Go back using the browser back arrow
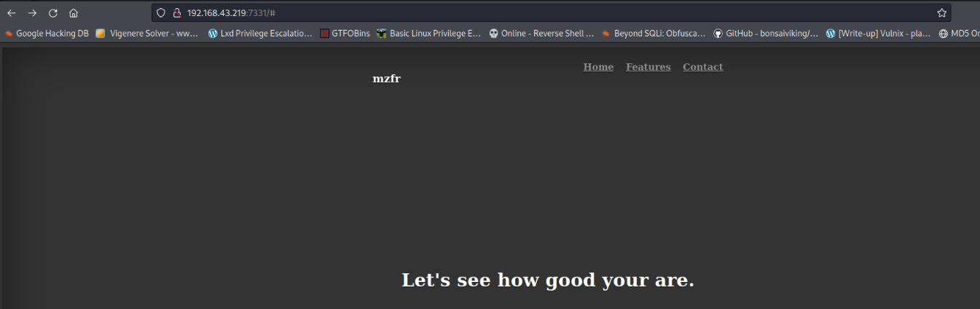980x309 pixels. coord(12,13)
